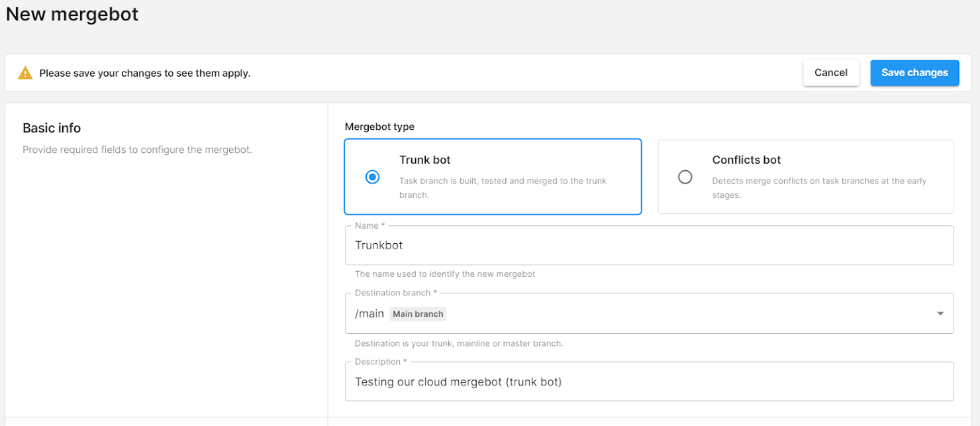Click the Trunk bot card title
980x426 pixels.
[x=425, y=160]
